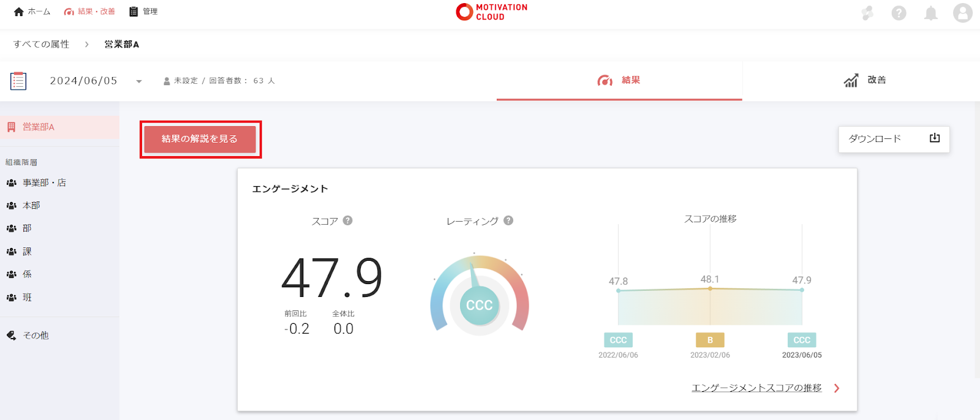
Task: Open the user profile avatar icon
Action: [x=962, y=13]
